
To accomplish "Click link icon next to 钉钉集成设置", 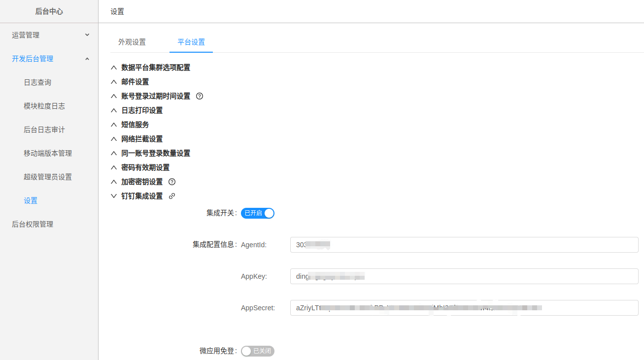I will (172, 196).
